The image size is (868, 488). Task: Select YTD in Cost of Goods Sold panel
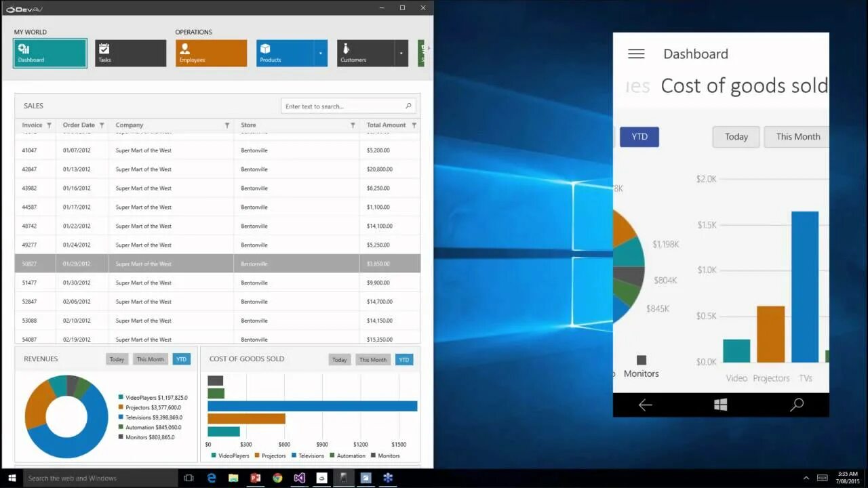coord(404,360)
